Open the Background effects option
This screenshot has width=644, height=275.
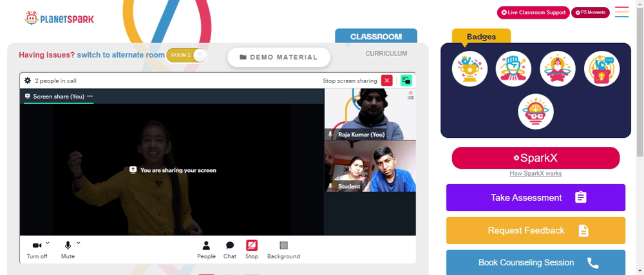click(283, 249)
